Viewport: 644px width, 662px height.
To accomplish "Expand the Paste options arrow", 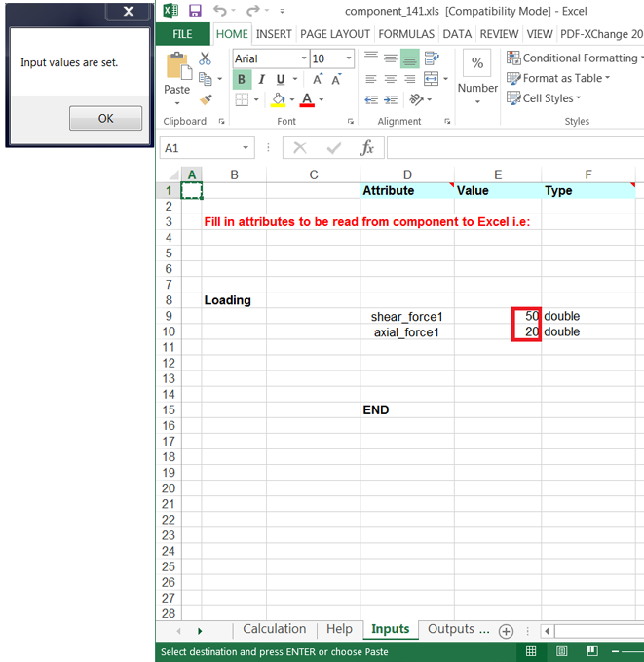I will (x=177, y=103).
